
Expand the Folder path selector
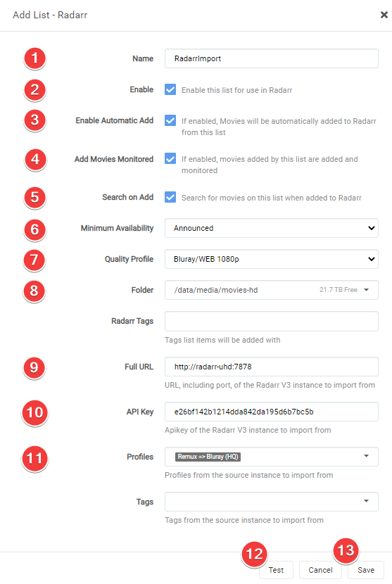coord(271,290)
